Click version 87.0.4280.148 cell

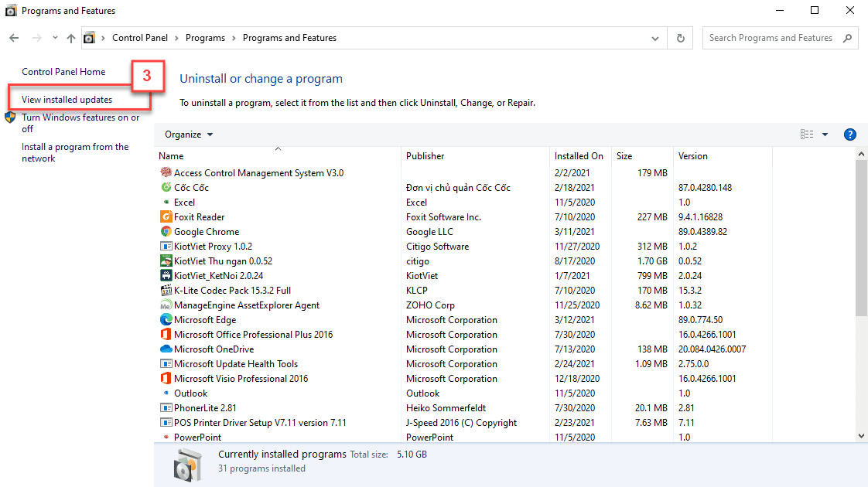coord(705,188)
